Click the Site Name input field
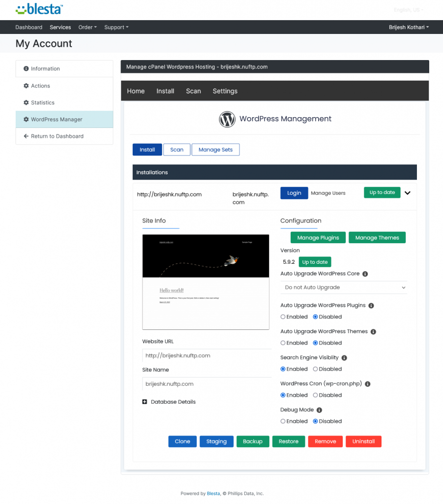The height and width of the screenshot is (504, 443). click(x=207, y=384)
